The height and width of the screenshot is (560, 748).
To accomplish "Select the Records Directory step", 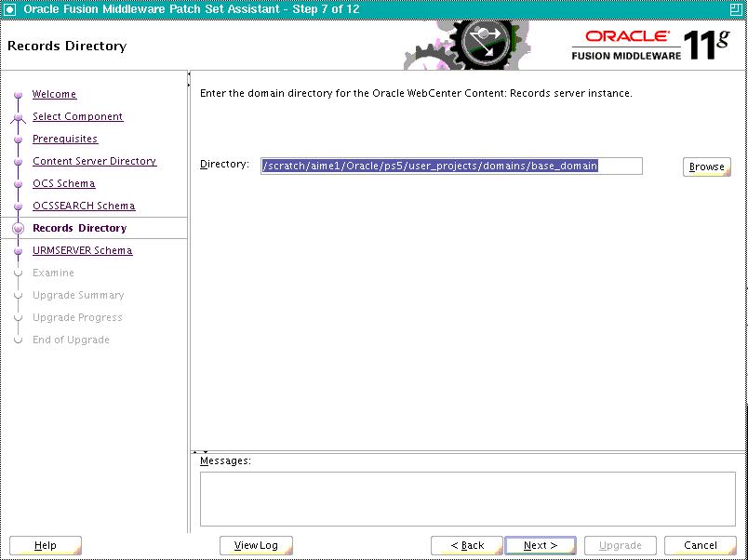I will (80, 228).
